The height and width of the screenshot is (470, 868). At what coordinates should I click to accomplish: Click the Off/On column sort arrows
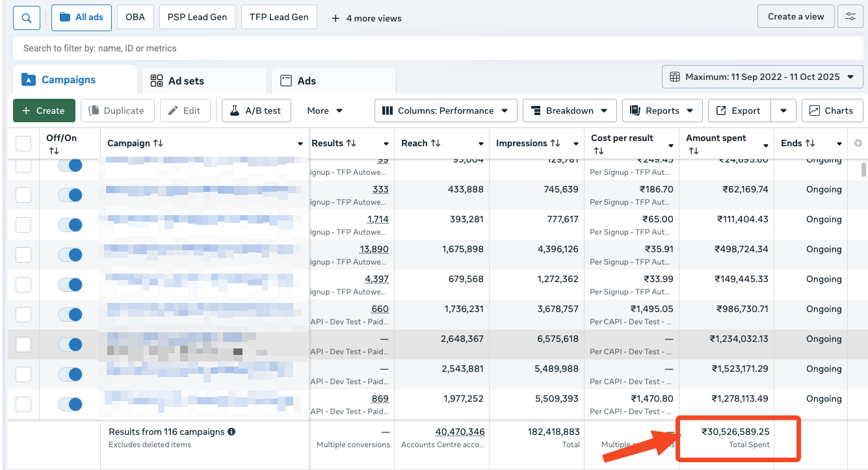(x=54, y=151)
